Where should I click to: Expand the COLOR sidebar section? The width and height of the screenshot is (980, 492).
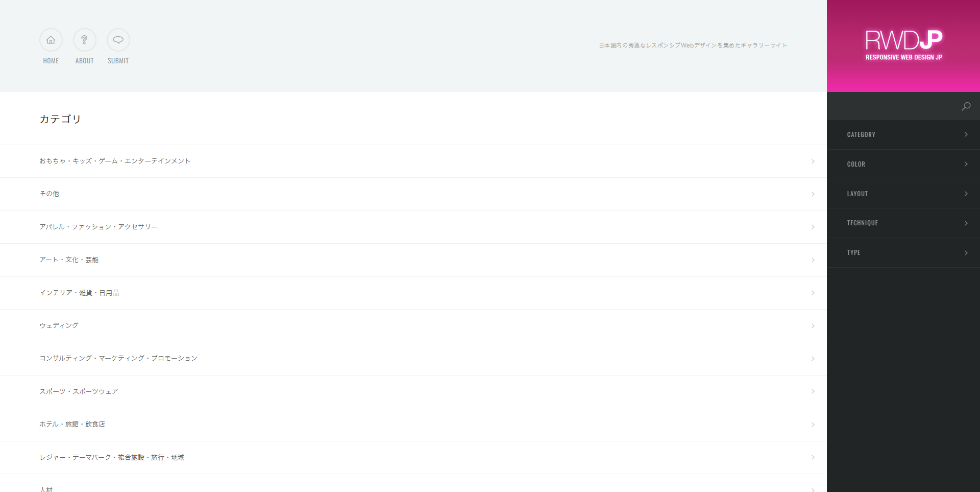coord(903,165)
